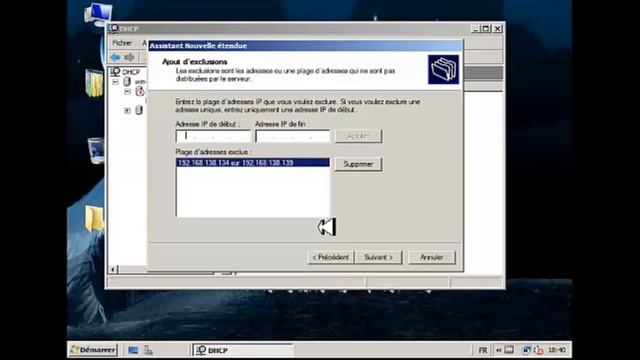This screenshot has height=360, width=640.
Task: Click the 18:40 clock in the tray
Action: 557,350
